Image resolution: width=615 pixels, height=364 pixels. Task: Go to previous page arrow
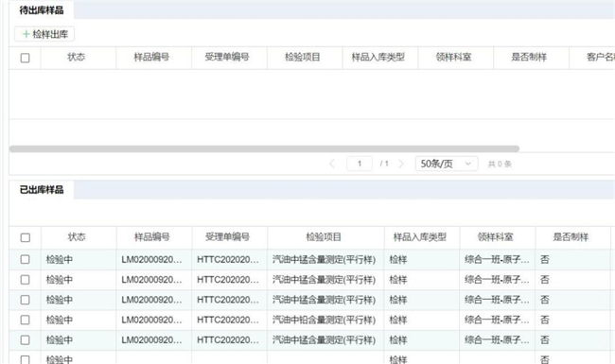pos(332,164)
